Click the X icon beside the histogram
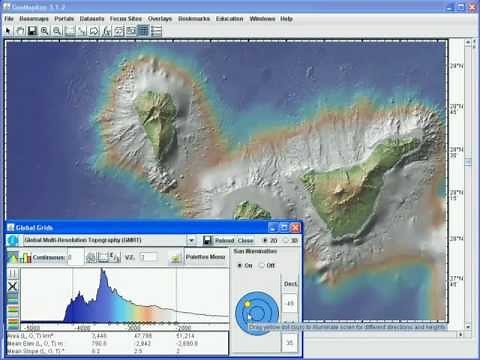The image size is (480, 360). pos(13,286)
